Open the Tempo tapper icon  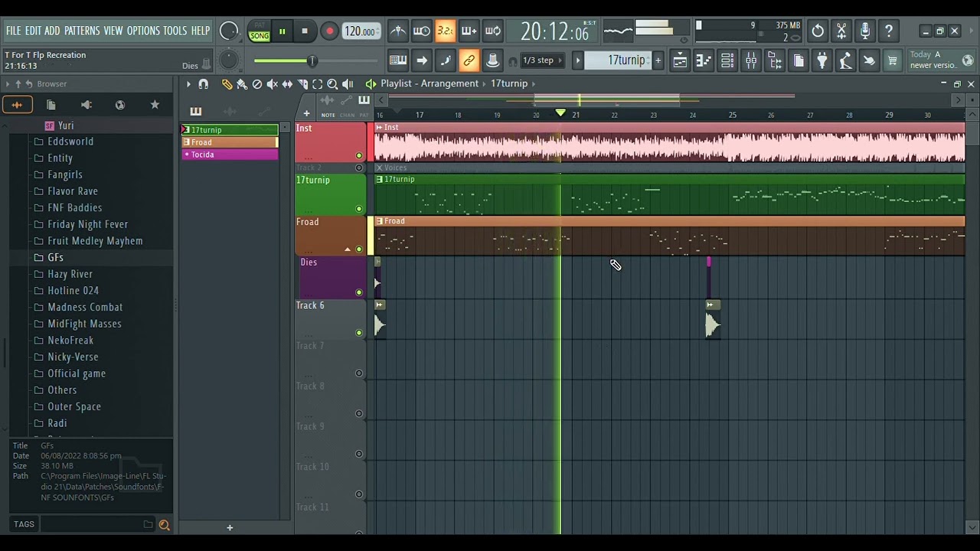pyautogui.click(x=845, y=60)
